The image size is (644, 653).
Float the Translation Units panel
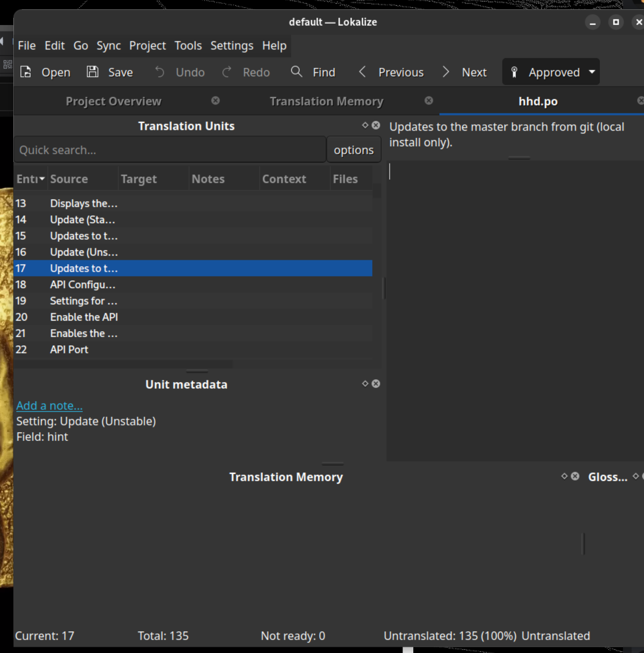(x=365, y=125)
